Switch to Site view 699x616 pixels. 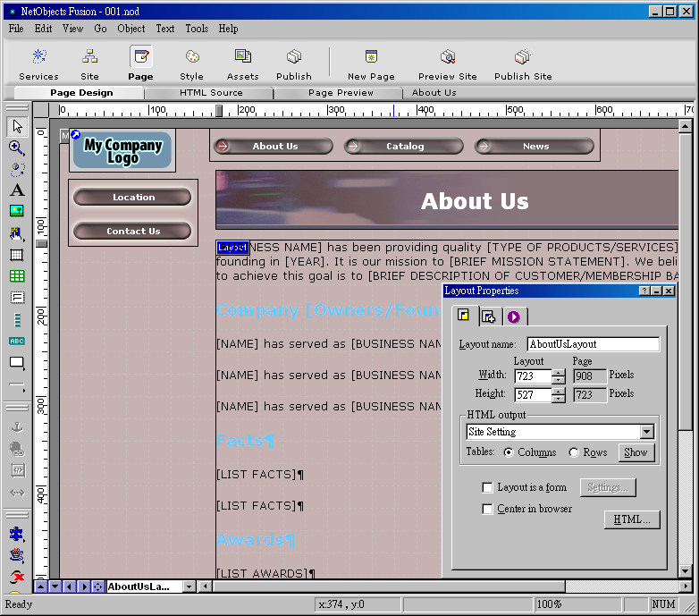pyautogui.click(x=89, y=64)
